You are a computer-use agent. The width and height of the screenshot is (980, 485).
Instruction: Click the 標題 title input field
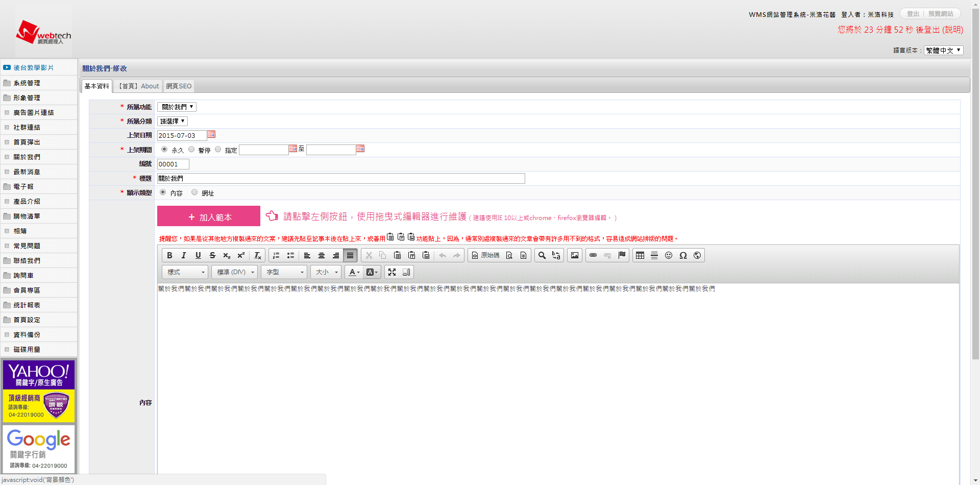click(341, 178)
